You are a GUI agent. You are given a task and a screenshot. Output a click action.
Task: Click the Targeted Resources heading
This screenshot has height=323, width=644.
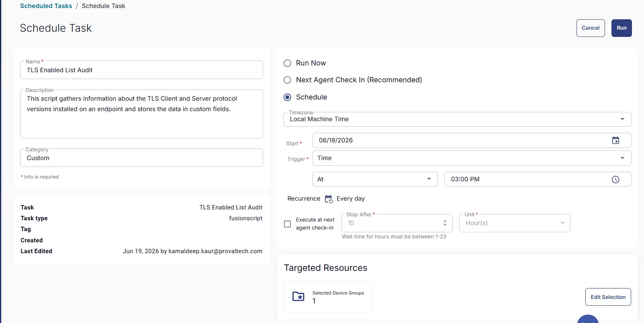click(325, 268)
